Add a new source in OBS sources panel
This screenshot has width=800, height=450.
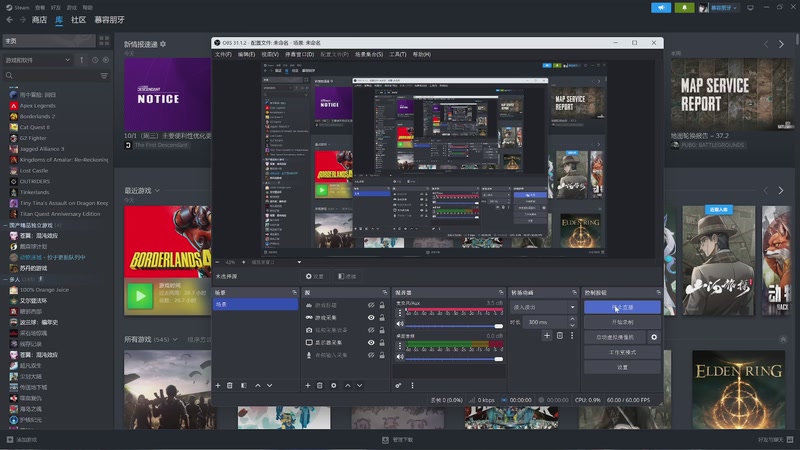(308, 386)
